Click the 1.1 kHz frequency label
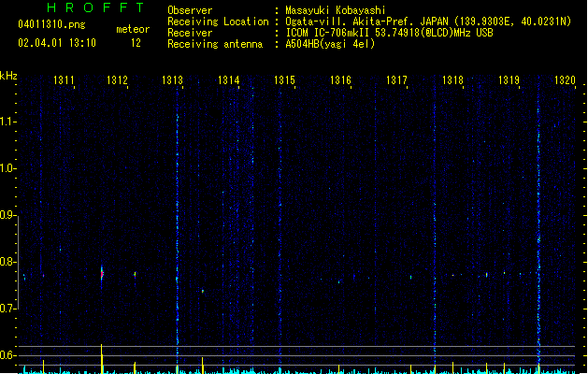588x374 pixels. coord(7,122)
